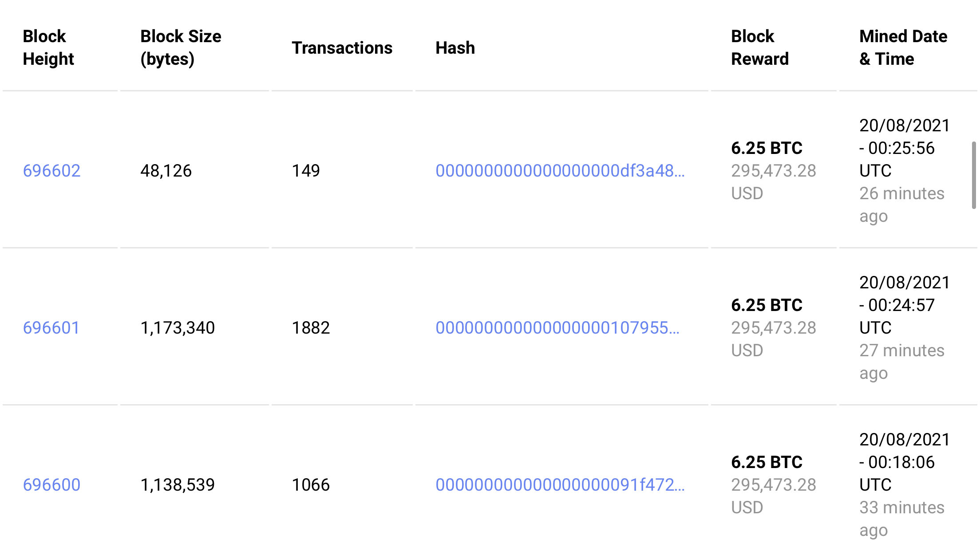Open hash starting with 0000...df3a48
This screenshot has height=551, width=980.
560,171
